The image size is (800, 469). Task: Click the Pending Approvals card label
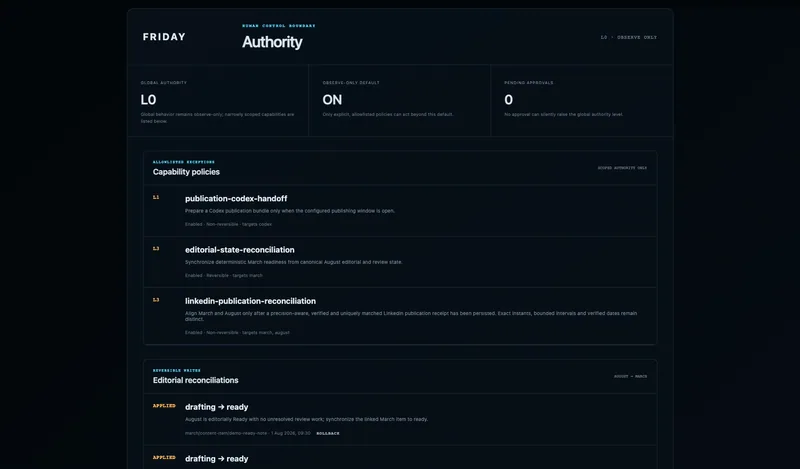pos(529,83)
